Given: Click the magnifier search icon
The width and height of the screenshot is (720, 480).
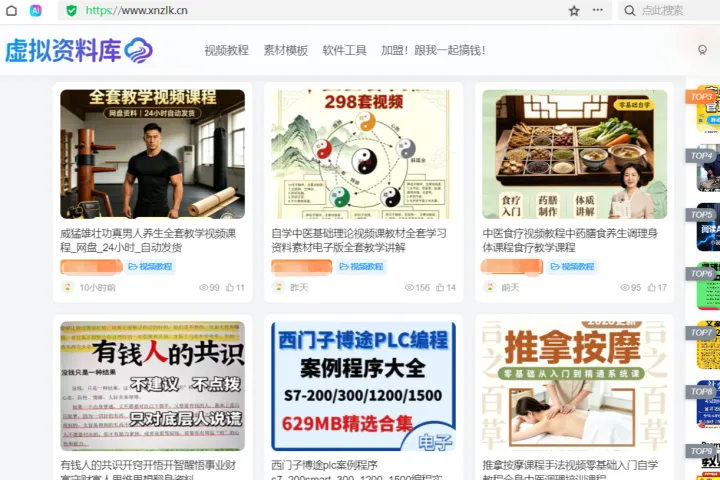Looking at the screenshot, I should [630, 11].
